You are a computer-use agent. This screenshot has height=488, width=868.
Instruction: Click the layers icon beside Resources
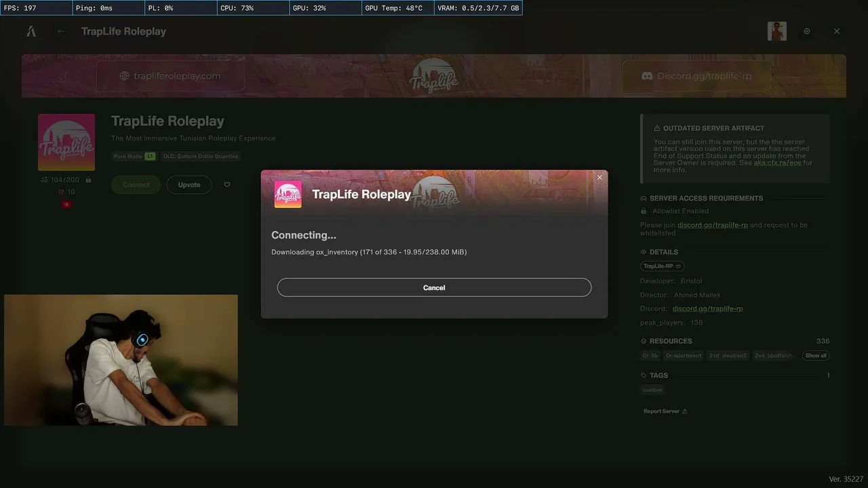point(644,341)
